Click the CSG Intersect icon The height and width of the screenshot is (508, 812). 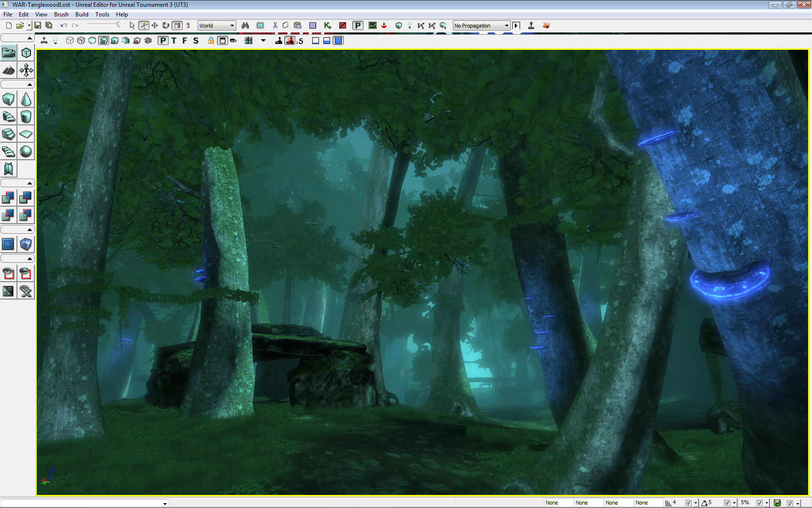tap(9, 215)
